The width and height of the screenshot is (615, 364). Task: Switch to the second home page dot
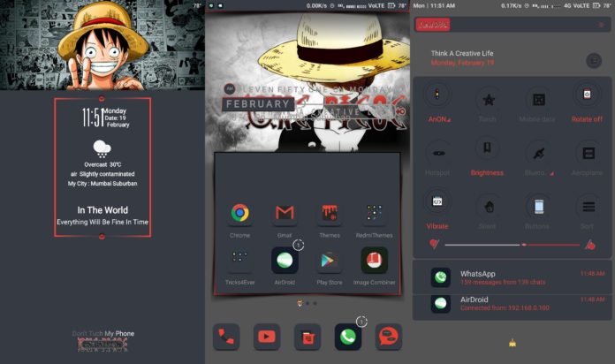(x=307, y=303)
